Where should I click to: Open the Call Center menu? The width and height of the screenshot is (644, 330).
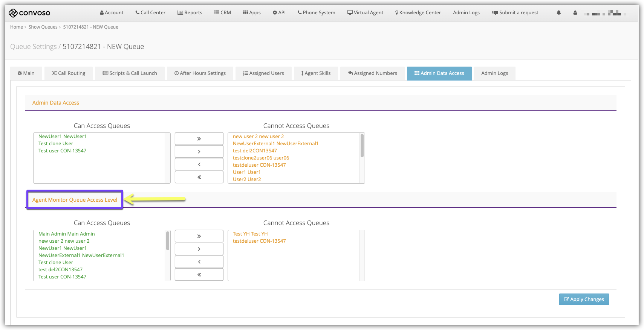150,13
